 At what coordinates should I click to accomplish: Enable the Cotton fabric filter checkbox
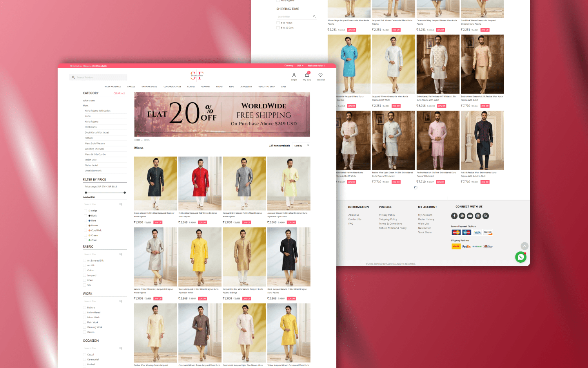pos(85,271)
